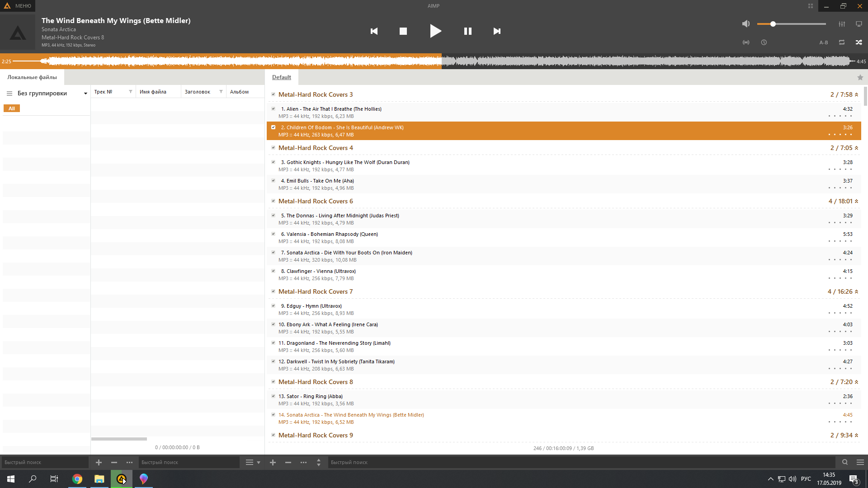This screenshot has height=488, width=868.
Task: Collapse Metal-Hard Rock Covers 8 group
Action: (856, 382)
